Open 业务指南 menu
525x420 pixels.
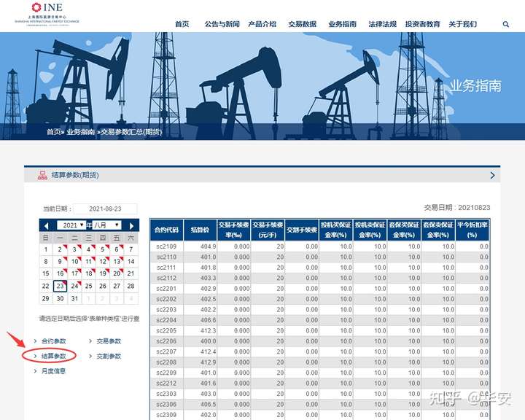342,24
